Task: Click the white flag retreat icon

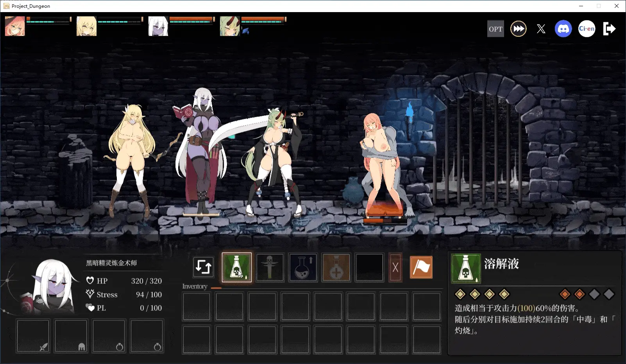Action: 421,267
